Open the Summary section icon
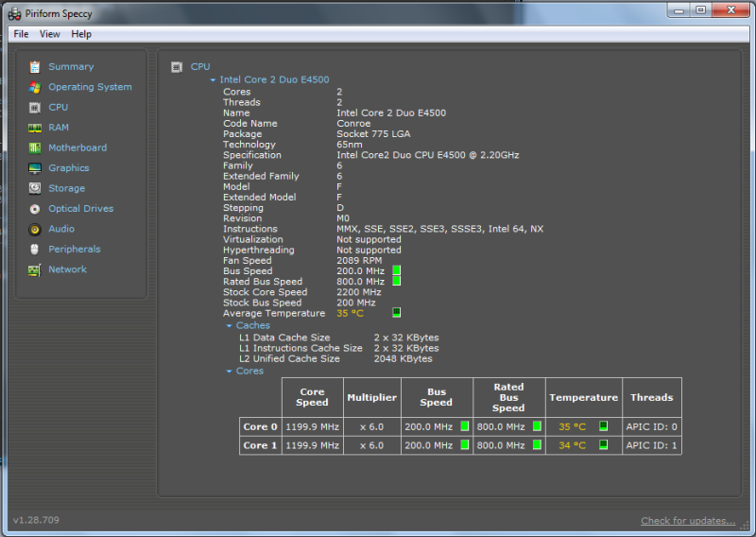The width and height of the screenshot is (756, 537). (x=35, y=67)
